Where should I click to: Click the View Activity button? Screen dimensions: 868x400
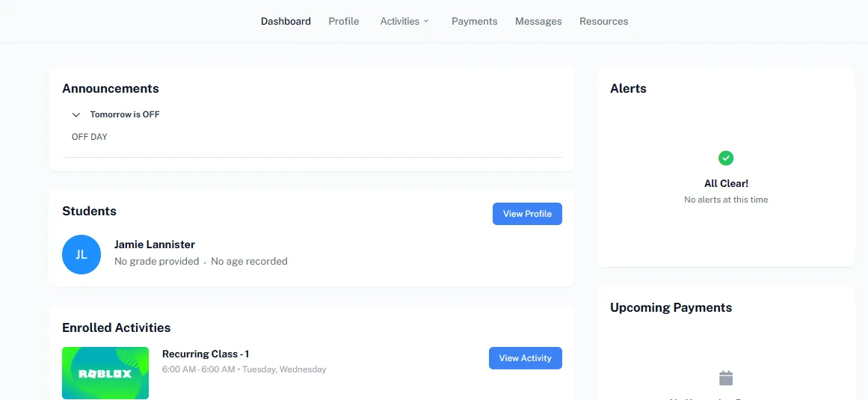(x=526, y=358)
